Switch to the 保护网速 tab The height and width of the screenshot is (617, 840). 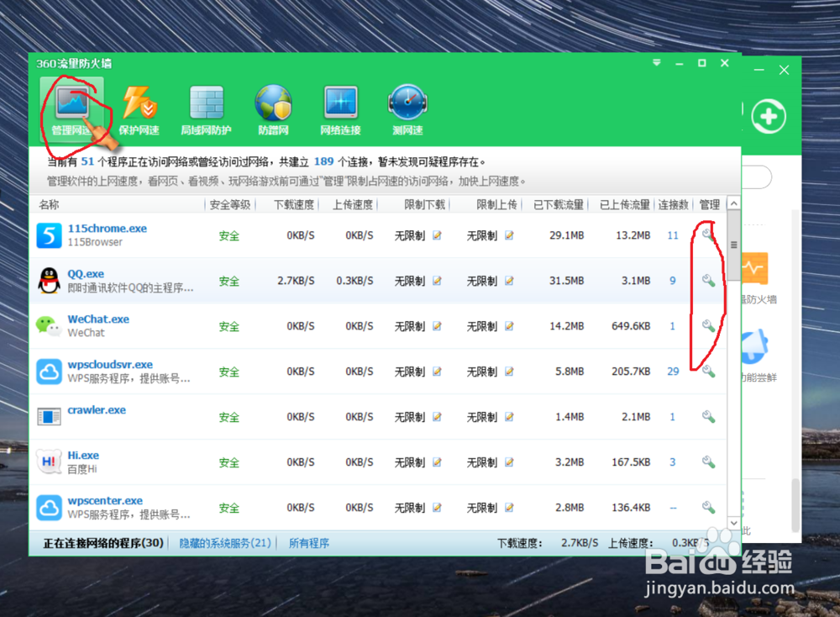(139, 109)
